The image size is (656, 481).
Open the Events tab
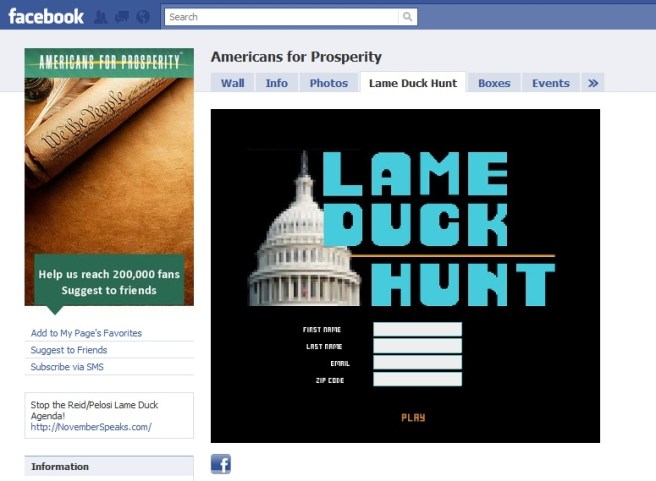pos(551,83)
